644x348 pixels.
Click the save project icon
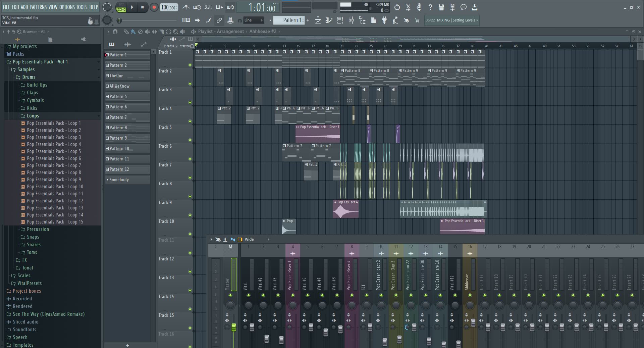[x=441, y=7]
